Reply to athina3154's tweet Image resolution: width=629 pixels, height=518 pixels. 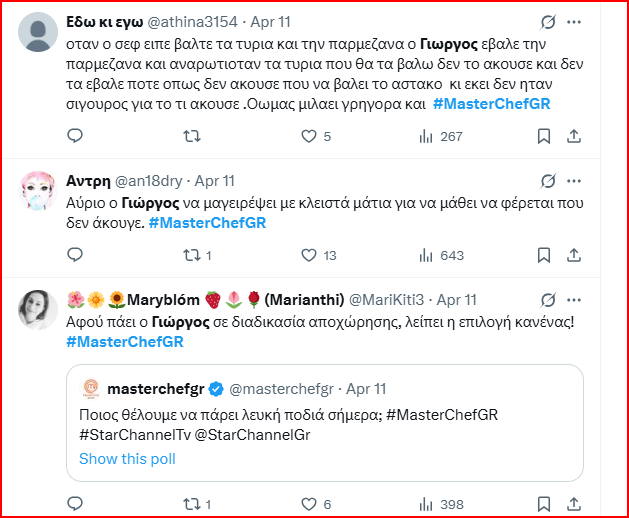pyautogui.click(x=75, y=136)
